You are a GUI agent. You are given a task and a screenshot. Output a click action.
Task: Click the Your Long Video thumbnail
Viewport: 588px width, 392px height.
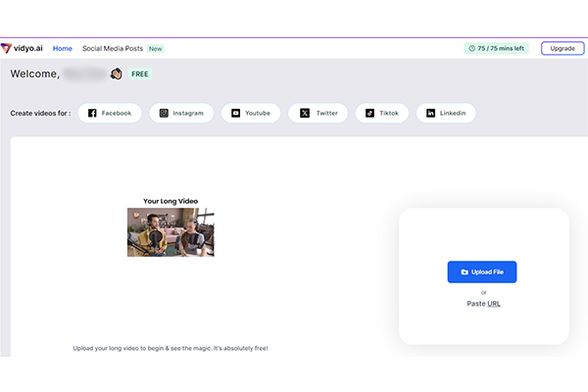tap(171, 232)
